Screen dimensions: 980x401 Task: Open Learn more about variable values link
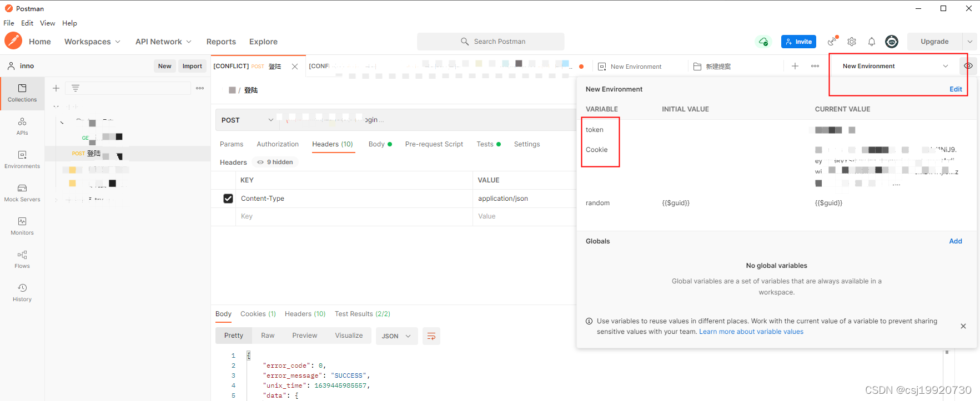[x=751, y=332]
